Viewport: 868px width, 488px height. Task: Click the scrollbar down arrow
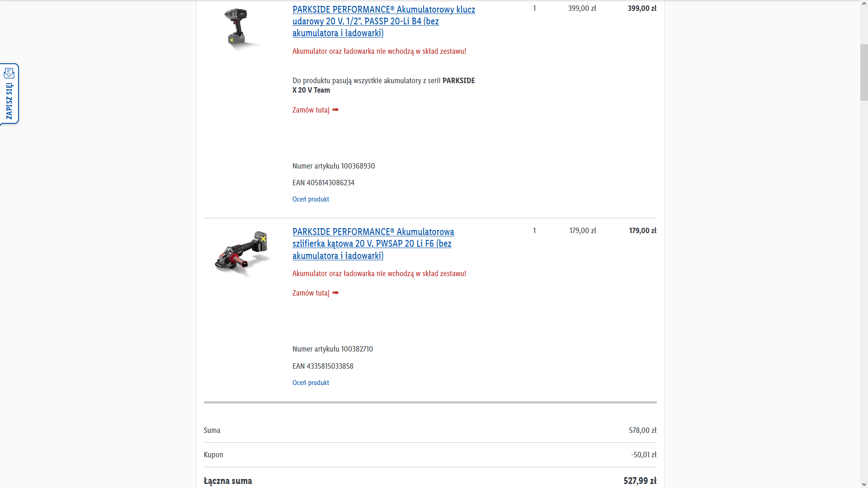click(x=864, y=484)
